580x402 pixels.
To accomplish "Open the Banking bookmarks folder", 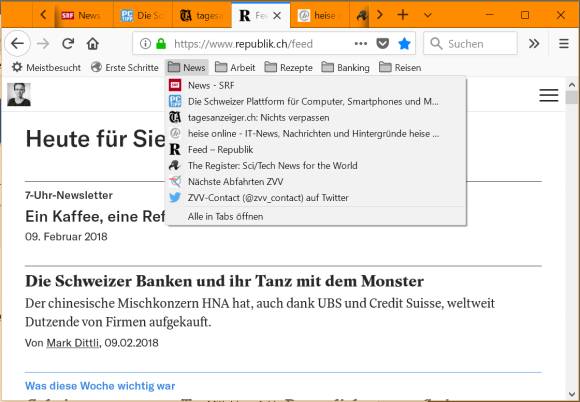I will 345,68.
